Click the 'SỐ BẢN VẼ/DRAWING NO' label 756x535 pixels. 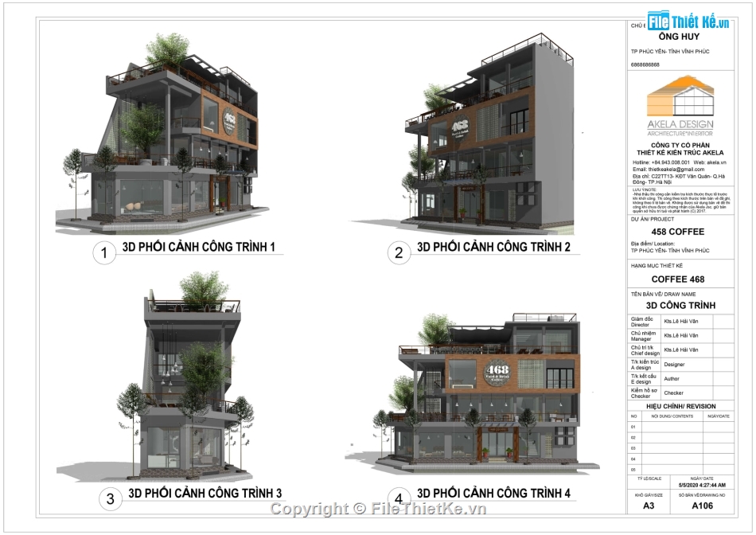(702, 495)
